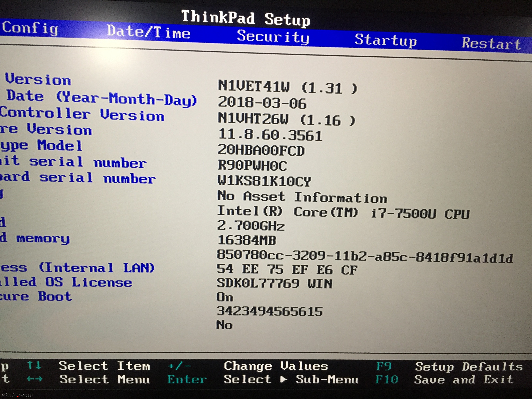
Task: Select the Restart tab
Action: pos(491,44)
